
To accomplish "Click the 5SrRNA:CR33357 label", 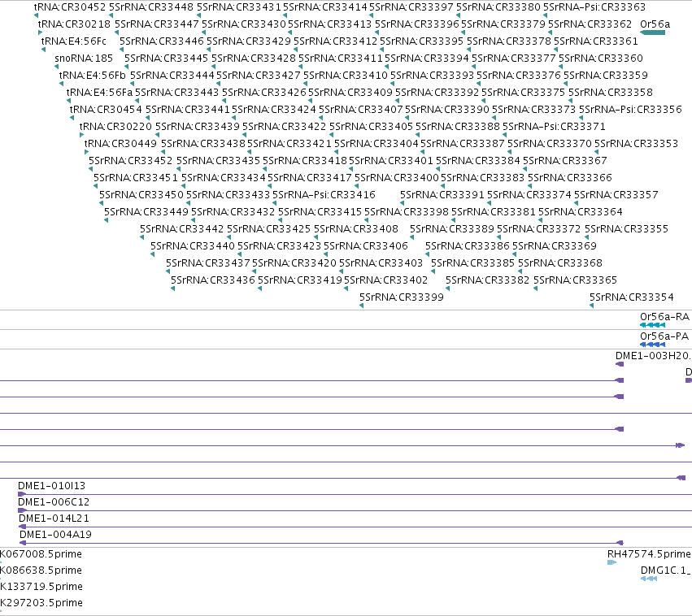I will click(616, 194).
